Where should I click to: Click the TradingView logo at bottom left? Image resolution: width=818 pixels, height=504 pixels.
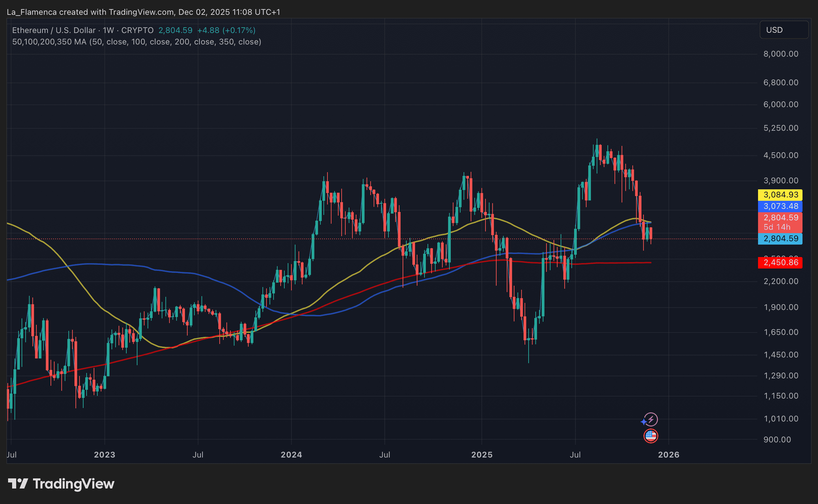coord(61,484)
